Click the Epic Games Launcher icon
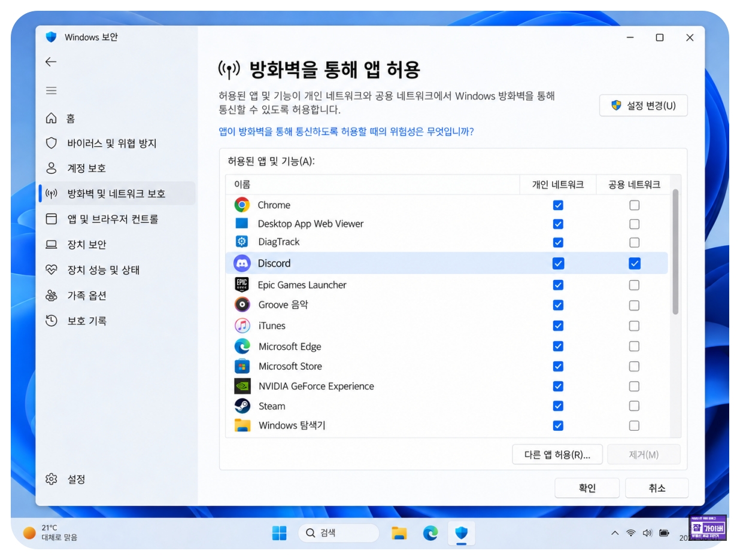Screen dimensions: 740x560 coord(242,285)
